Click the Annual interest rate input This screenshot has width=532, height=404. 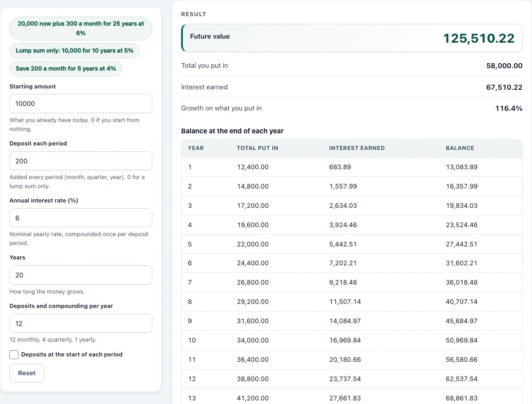point(81,218)
